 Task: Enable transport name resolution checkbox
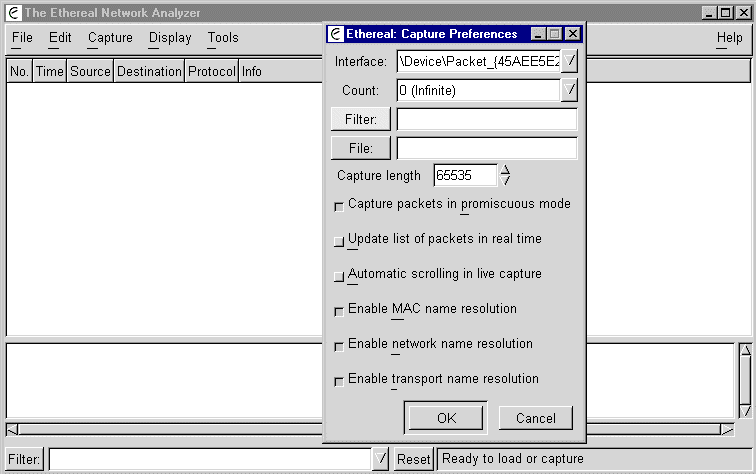pyautogui.click(x=339, y=381)
